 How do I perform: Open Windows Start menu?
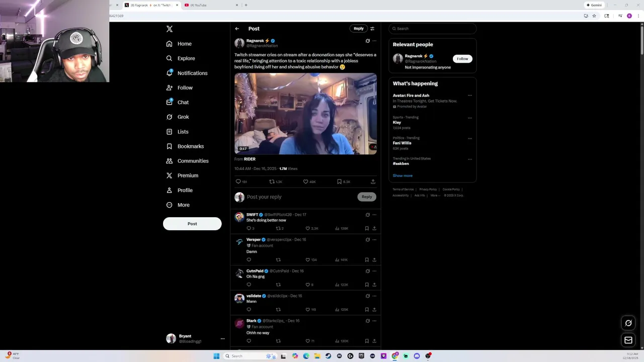pyautogui.click(x=216, y=356)
